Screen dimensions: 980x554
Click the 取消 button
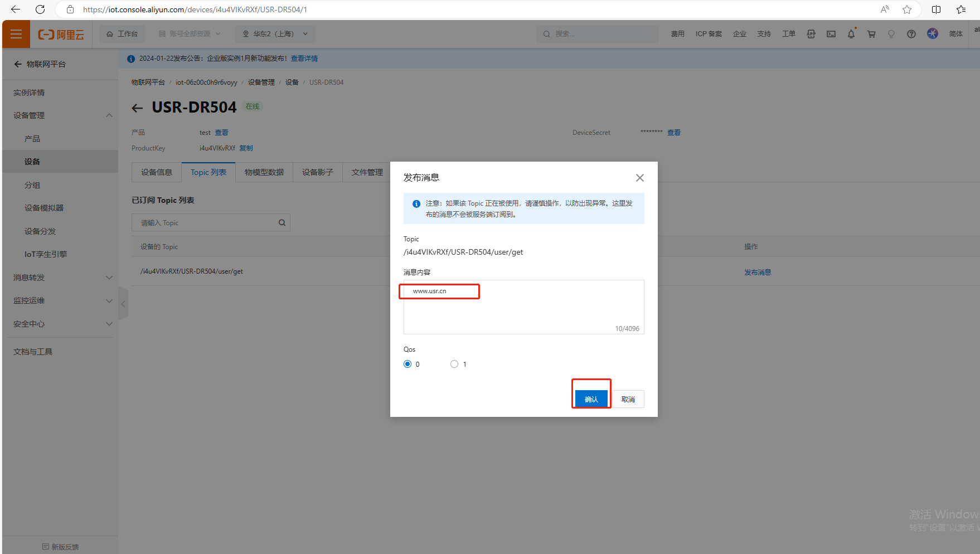click(x=628, y=399)
